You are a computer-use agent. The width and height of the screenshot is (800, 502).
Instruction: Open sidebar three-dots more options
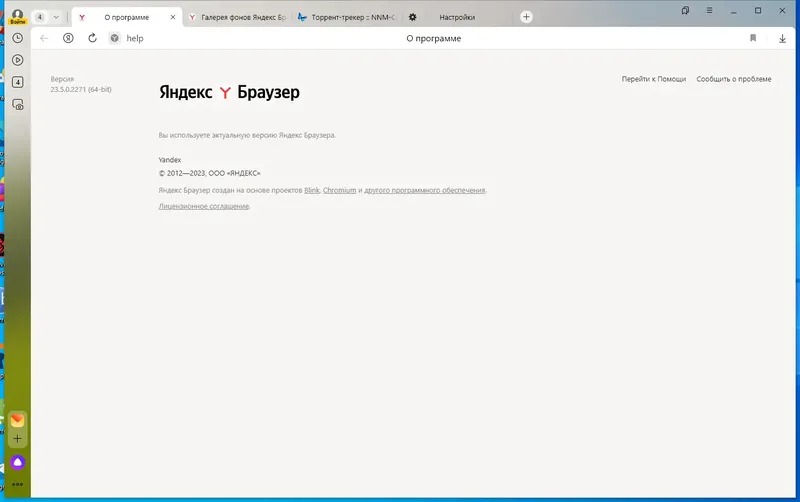(x=17, y=484)
